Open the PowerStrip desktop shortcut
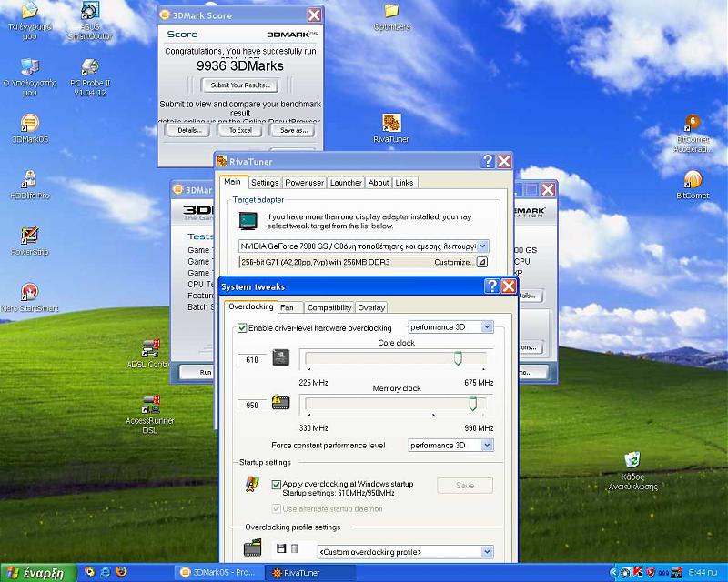Viewport: 728px width, 582px height. tap(30, 242)
